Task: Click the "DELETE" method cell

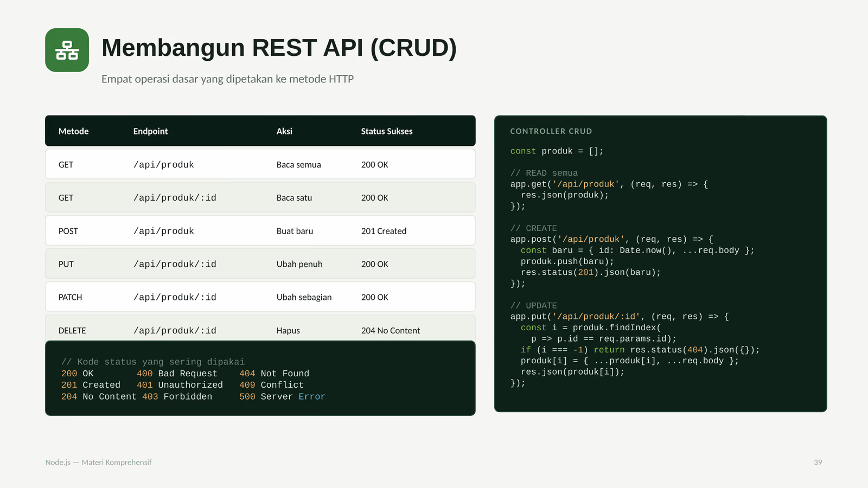Action: 72,331
